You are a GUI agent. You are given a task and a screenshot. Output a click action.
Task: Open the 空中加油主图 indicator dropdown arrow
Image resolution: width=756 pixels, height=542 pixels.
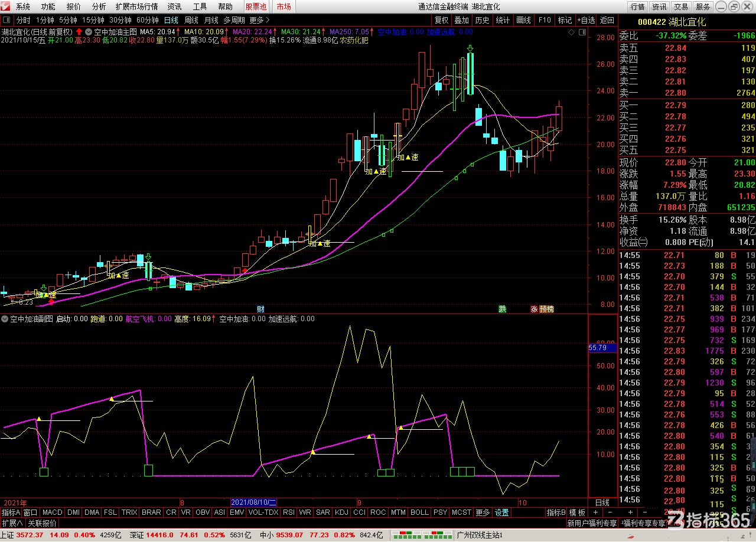[89, 32]
